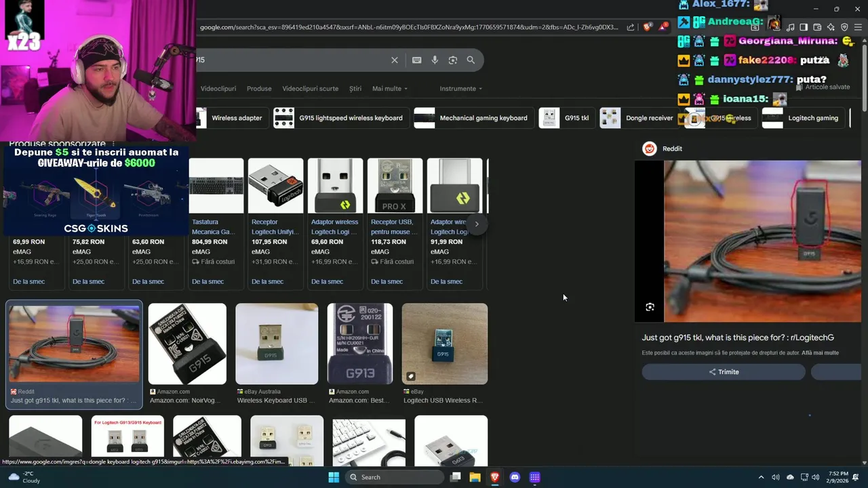The width and height of the screenshot is (868, 488).
Task: Open the Receptor Logitech Unifying product image
Action: coord(275,186)
